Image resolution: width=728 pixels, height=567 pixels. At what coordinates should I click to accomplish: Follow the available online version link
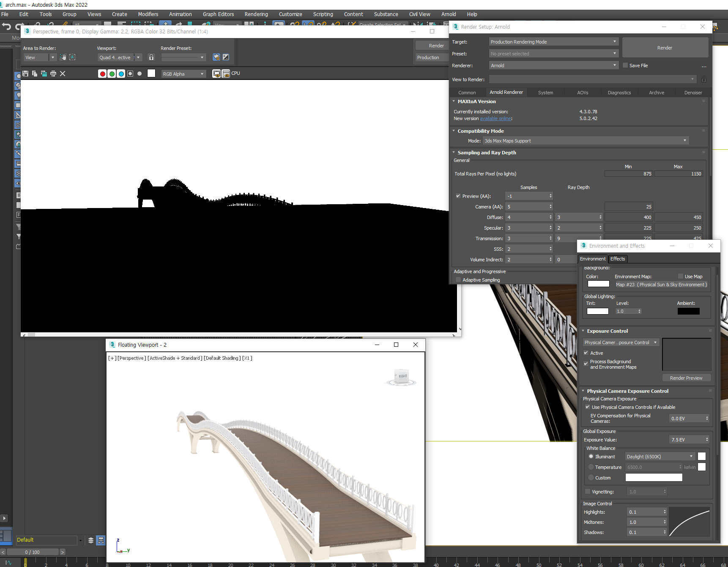pyautogui.click(x=495, y=118)
